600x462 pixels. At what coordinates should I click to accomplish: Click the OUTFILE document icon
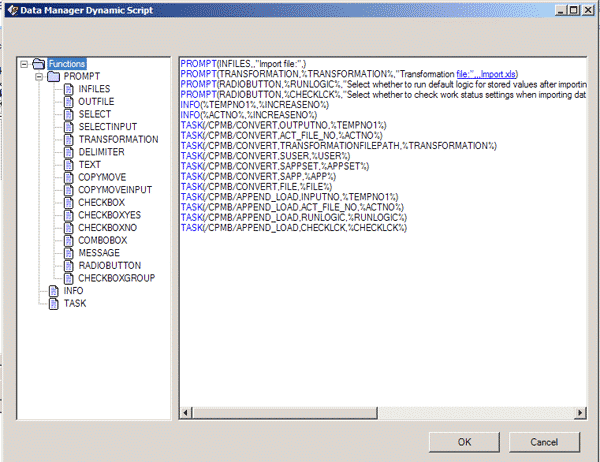(69, 102)
